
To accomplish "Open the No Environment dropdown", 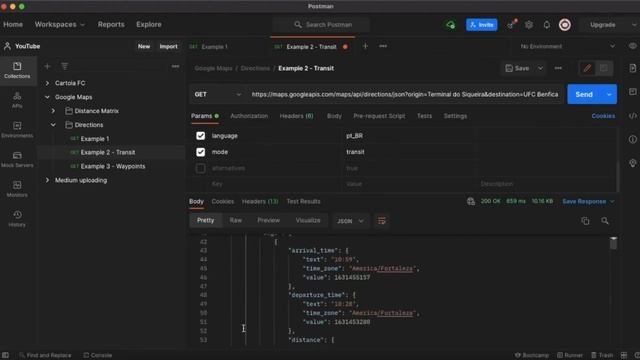I will pyautogui.click(x=567, y=47).
